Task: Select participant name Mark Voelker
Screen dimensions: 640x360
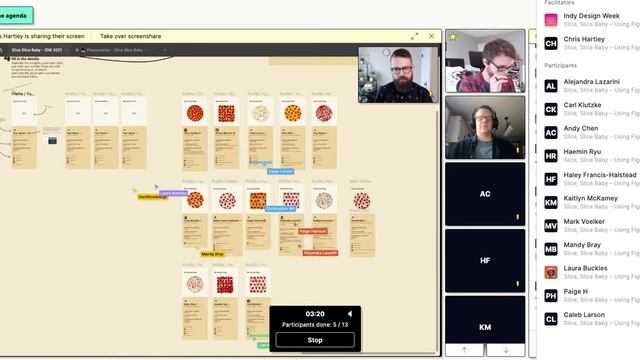Action: [584, 221]
